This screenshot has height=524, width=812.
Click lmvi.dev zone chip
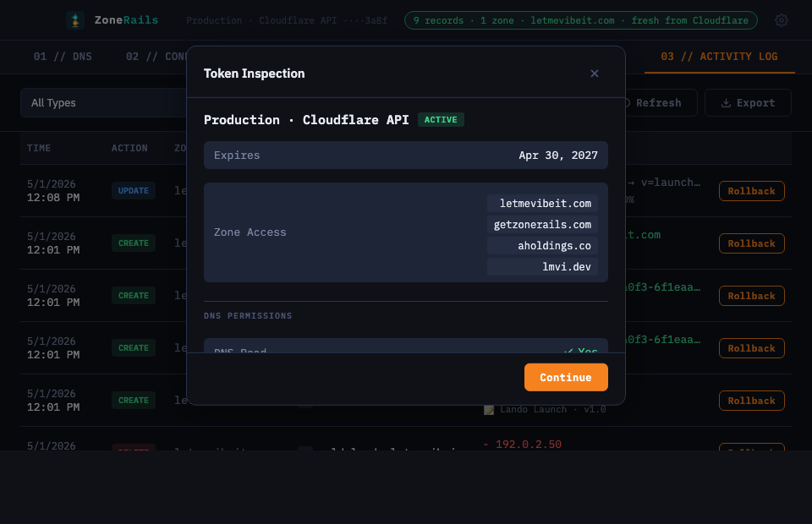pos(543,267)
